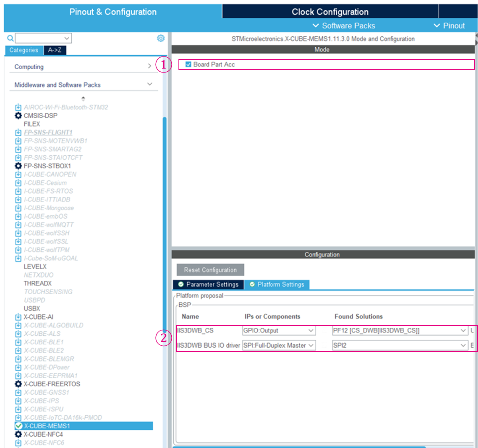Click download icon beside I-Cube-SoM-uGOAL
478x448 pixels.
click(18, 258)
